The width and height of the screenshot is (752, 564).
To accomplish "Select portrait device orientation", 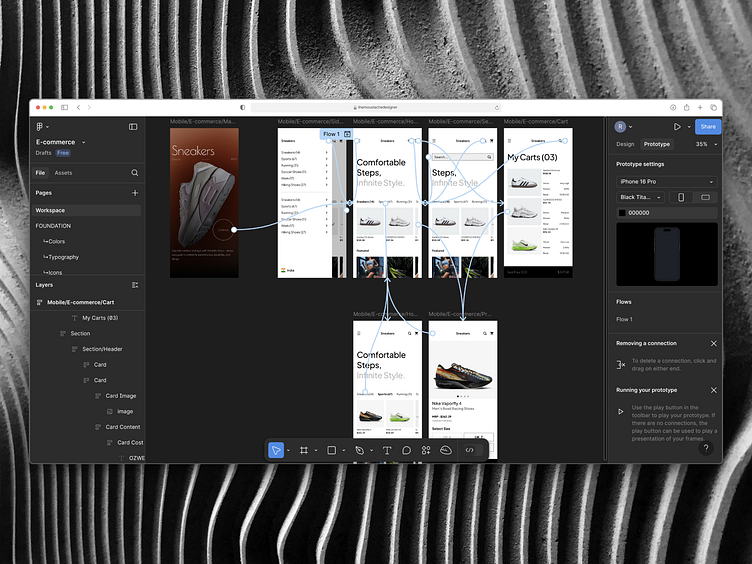I will point(681,197).
